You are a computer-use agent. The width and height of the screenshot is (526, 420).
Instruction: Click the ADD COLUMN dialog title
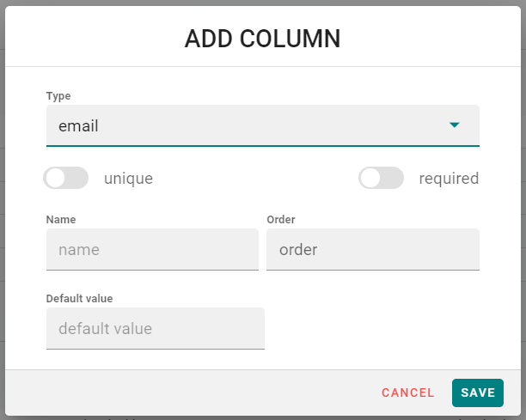click(262, 38)
